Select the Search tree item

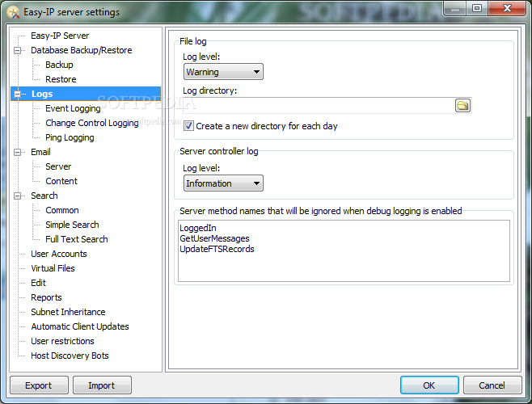click(44, 196)
